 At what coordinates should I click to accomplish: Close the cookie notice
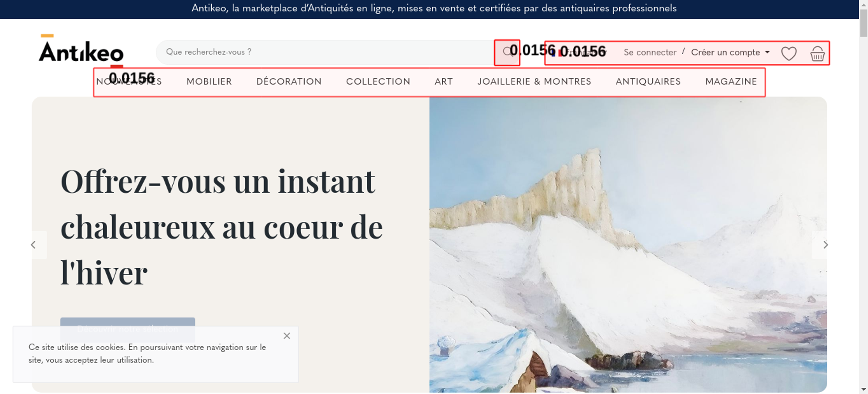click(x=287, y=336)
